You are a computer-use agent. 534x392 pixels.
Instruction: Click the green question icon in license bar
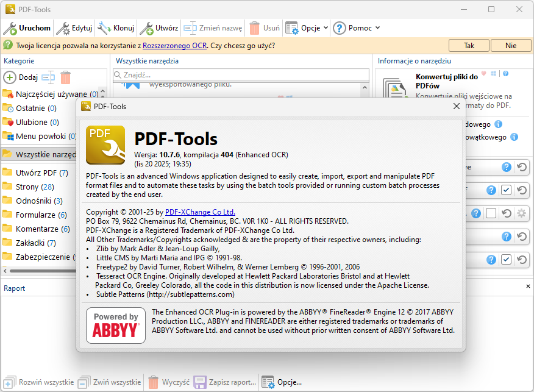click(7, 45)
